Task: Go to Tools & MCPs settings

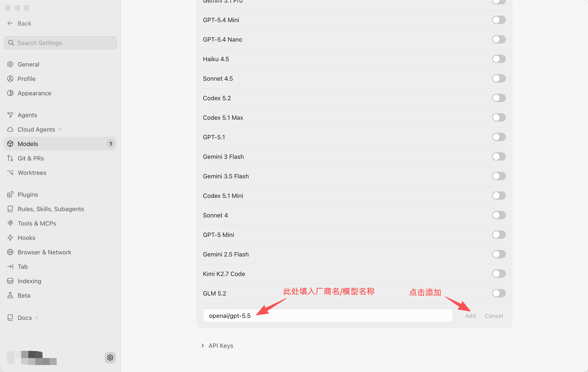Action: [x=60, y=223]
